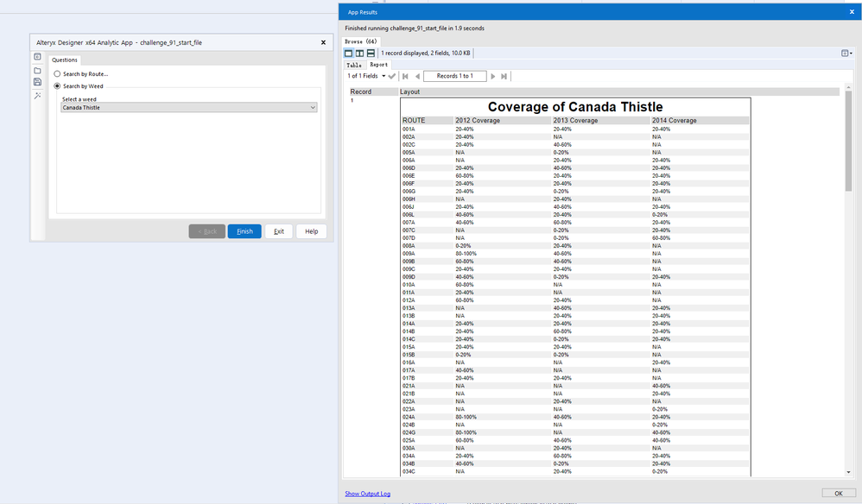Image resolution: width=862 pixels, height=504 pixels.
Task: Jump to the last record arrow
Action: point(504,77)
